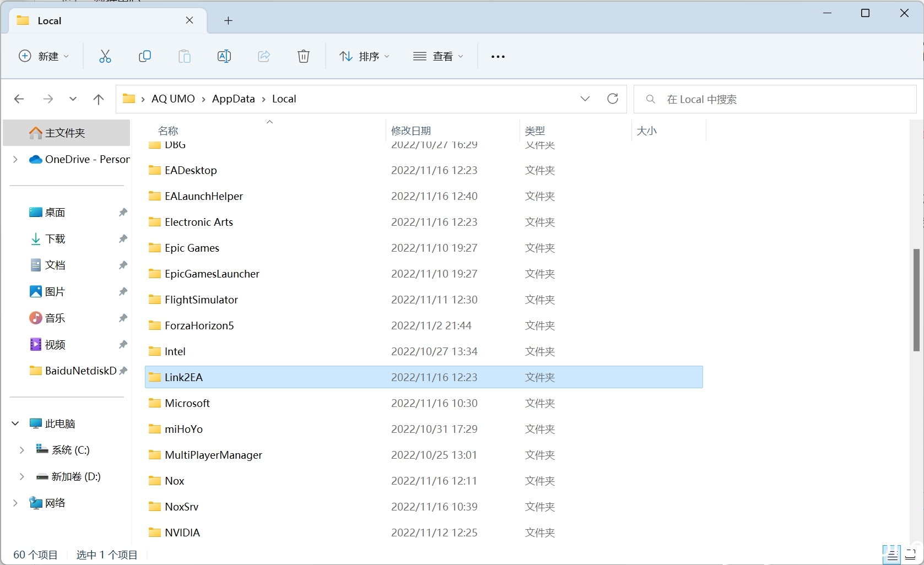The image size is (924, 565).
Task: Click the Epic Games folder icon
Action: click(155, 248)
